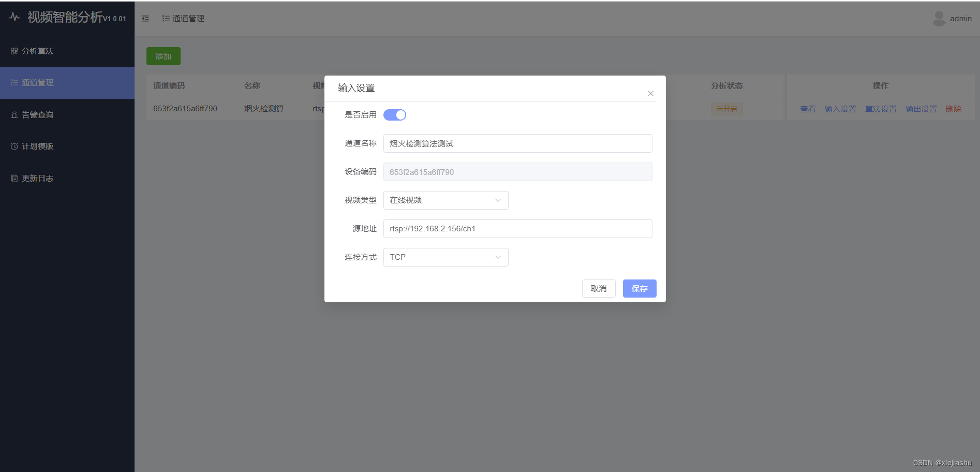Click the admin user avatar icon

coord(939,19)
